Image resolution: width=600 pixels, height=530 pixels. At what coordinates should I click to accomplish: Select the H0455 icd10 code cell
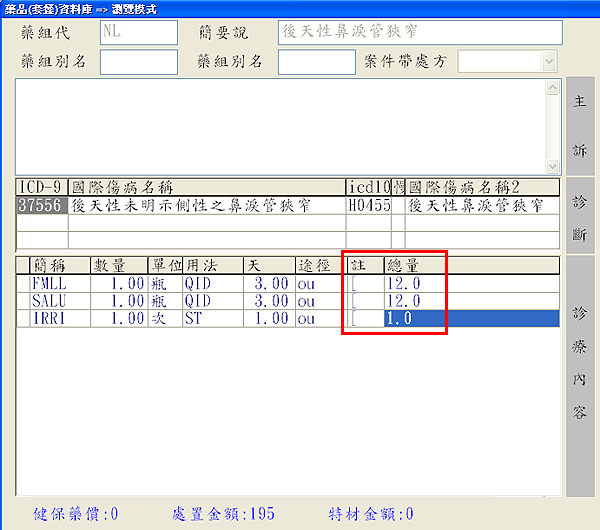tap(368, 205)
